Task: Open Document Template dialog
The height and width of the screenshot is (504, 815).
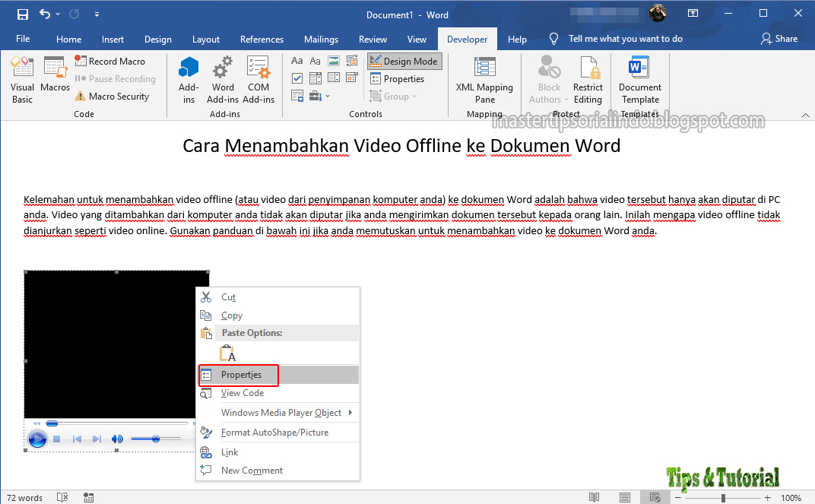Action: [x=640, y=80]
